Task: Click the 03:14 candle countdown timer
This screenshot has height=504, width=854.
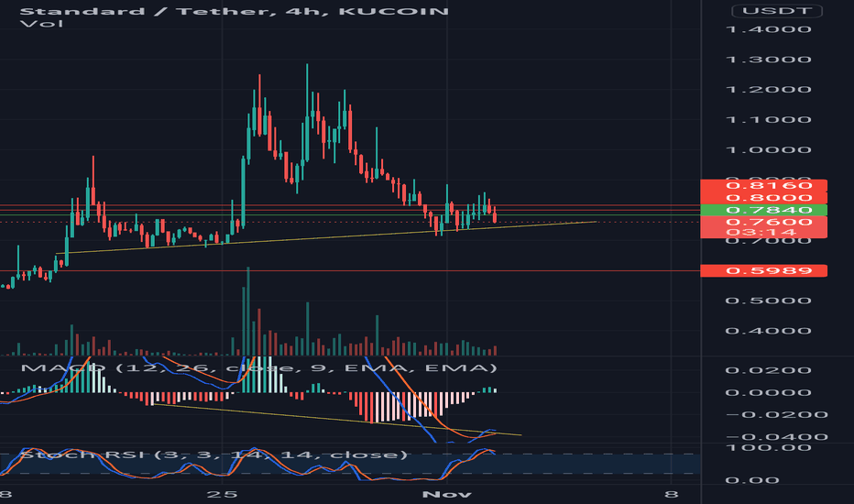Action: pos(763,233)
